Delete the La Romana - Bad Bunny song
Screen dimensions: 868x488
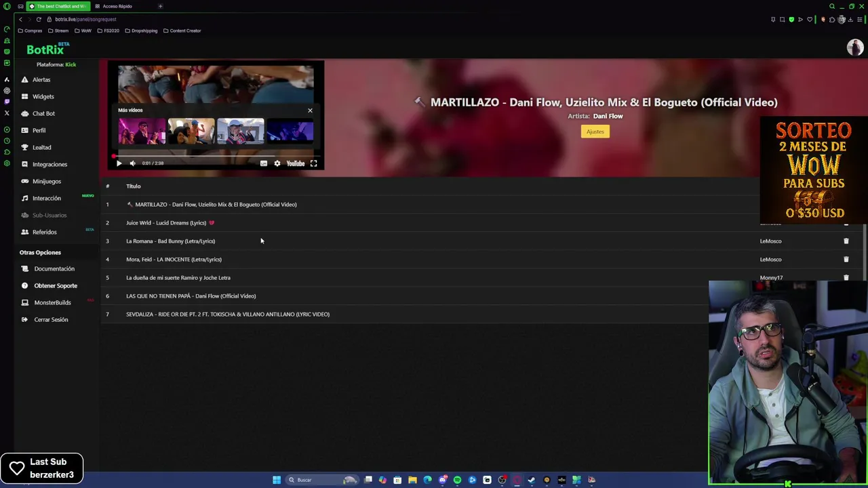[846, 241]
